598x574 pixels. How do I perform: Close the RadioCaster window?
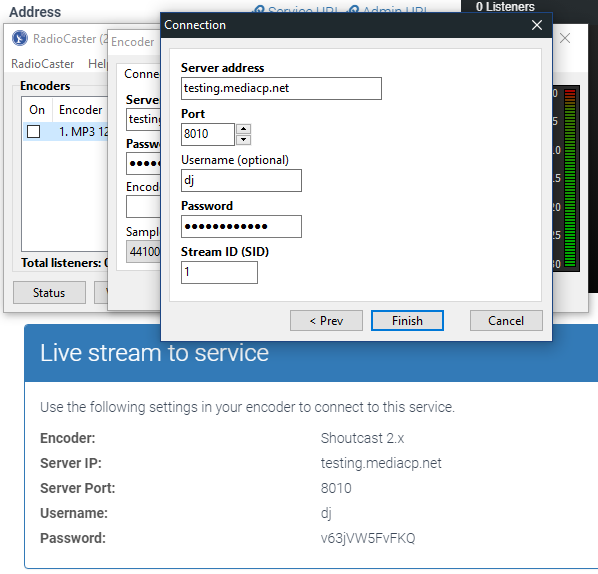click(565, 38)
